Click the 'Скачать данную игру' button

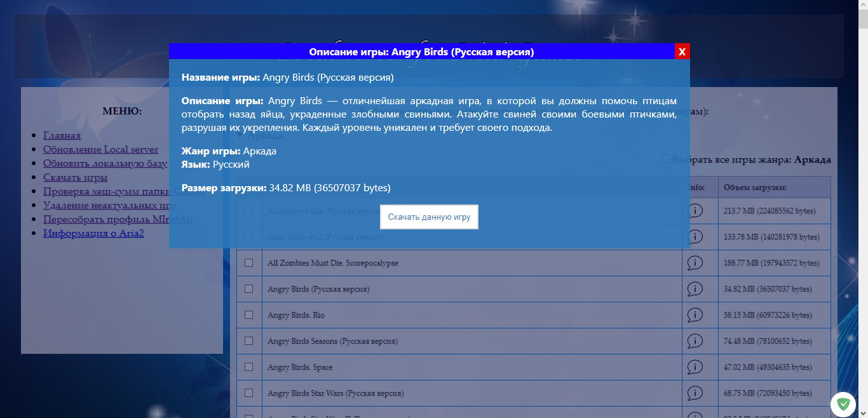[x=430, y=217]
